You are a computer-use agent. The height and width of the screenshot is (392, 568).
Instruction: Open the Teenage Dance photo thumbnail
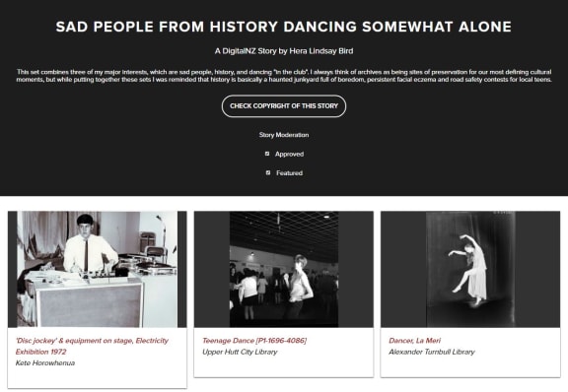point(284,269)
